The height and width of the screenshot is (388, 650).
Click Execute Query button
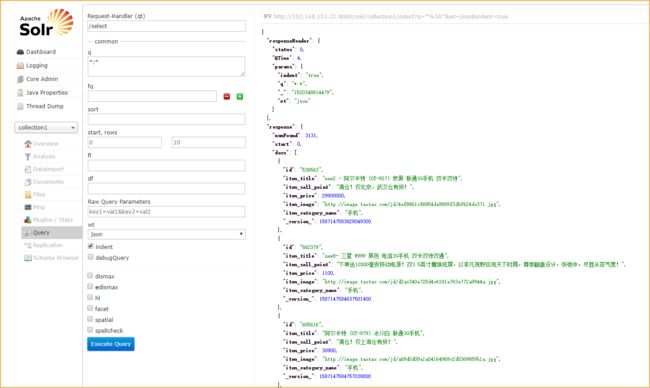coord(111,344)
